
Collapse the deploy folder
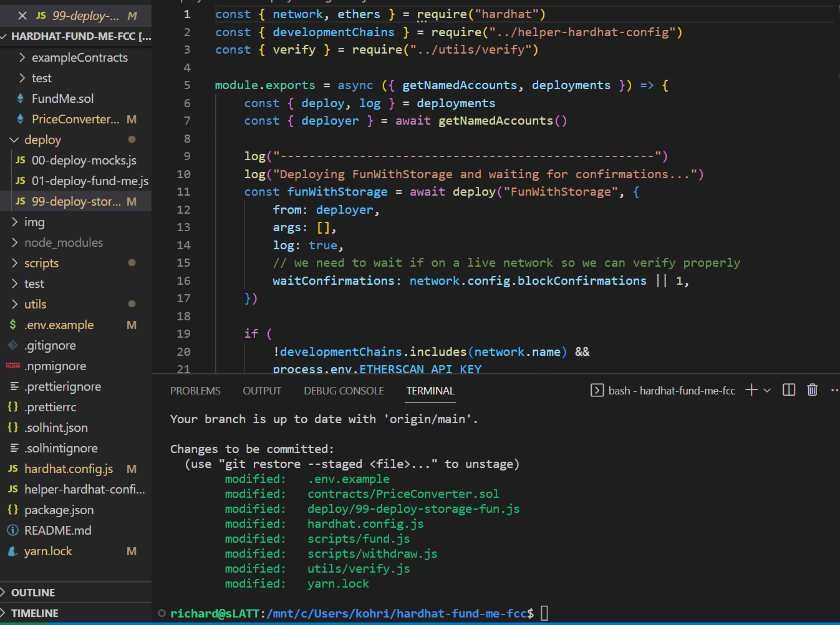pos(75,140)
